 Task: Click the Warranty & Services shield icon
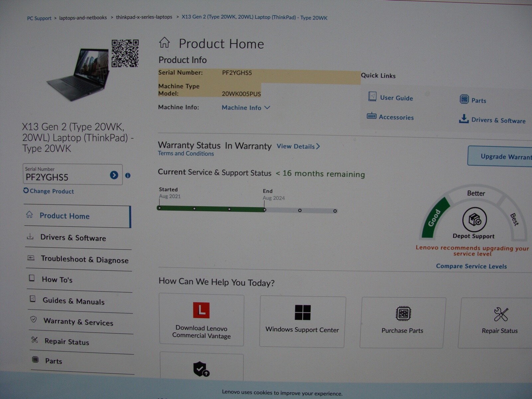34,319
